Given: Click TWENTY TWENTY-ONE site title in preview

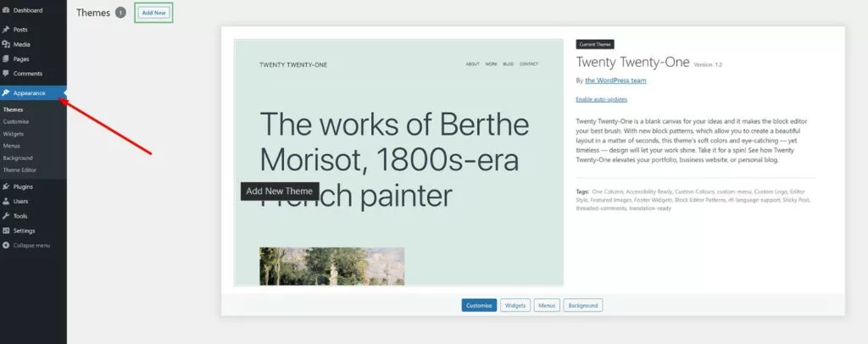Looking at the screenshot, I should [293, 64].
